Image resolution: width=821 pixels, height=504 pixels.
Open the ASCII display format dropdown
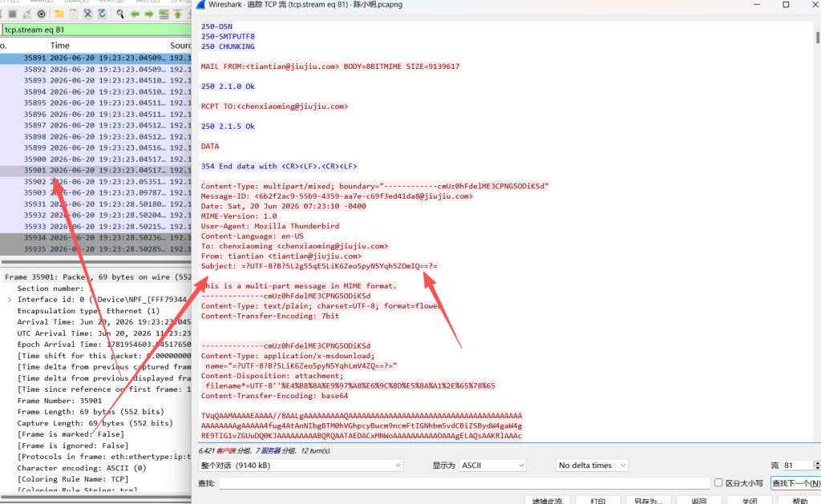(x=492, y=466)
